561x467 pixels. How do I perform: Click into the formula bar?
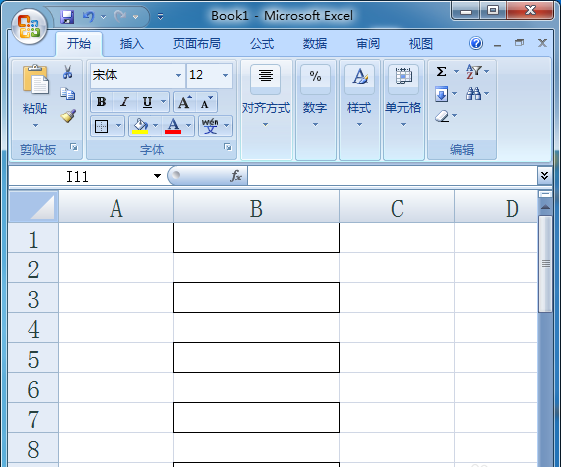pyautogui.click(x=392, y=176)
